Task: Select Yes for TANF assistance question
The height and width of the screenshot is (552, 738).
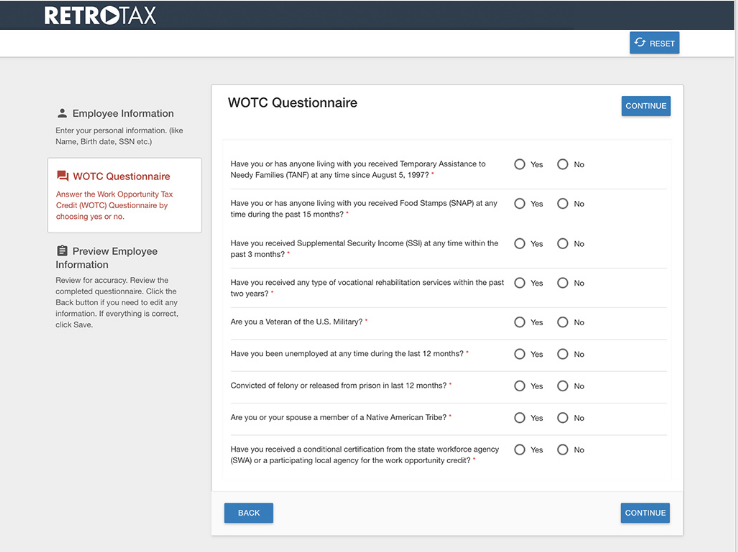Action: click(x=520, y=164)
